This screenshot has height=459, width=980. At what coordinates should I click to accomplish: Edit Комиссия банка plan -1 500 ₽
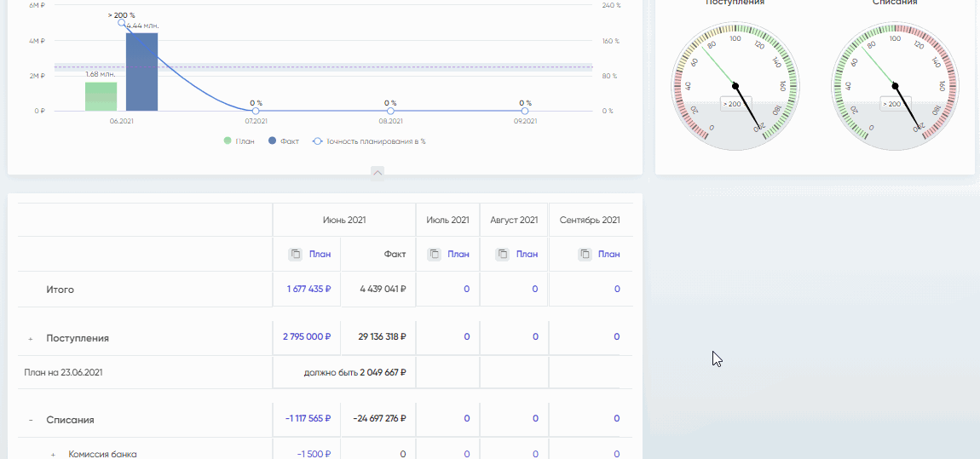(x=314, y=454)
